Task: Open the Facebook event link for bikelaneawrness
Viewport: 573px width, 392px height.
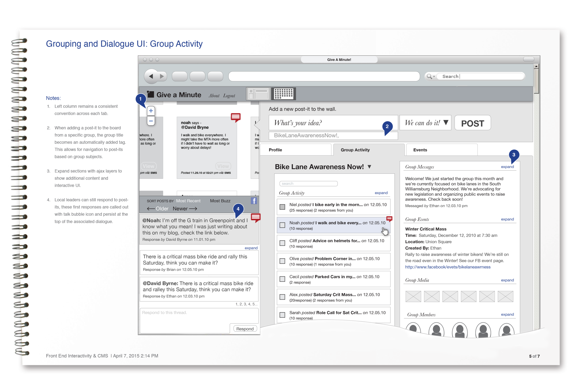Action: click(x=448, y=267)
